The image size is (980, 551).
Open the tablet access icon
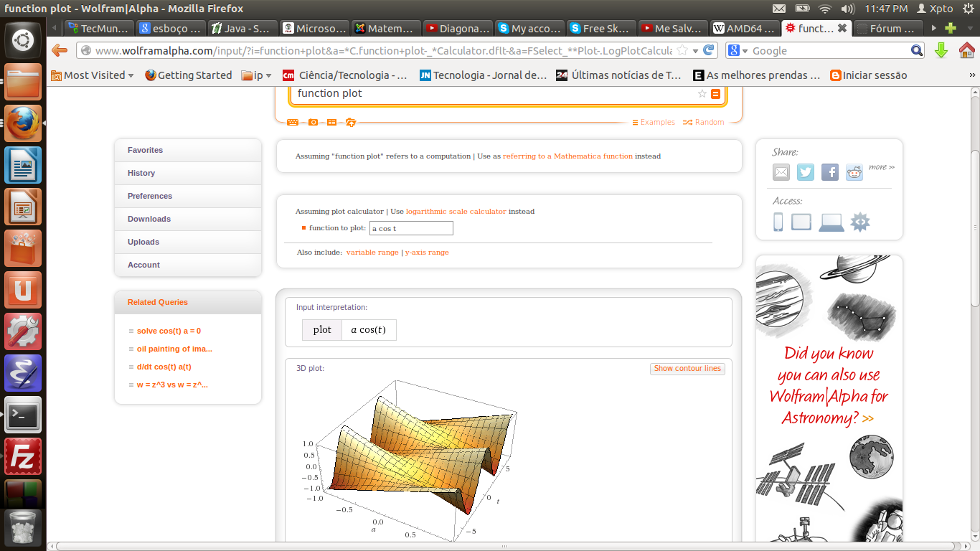801,222
